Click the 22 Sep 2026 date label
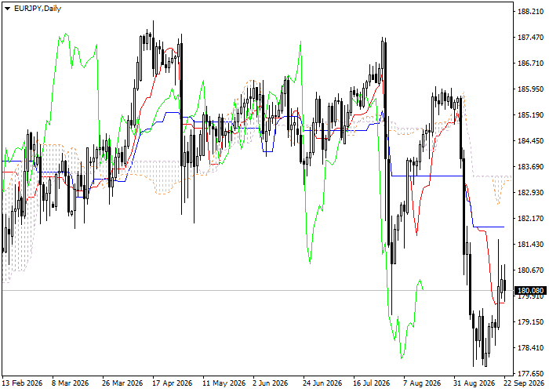549x392 pixels. 525,383
